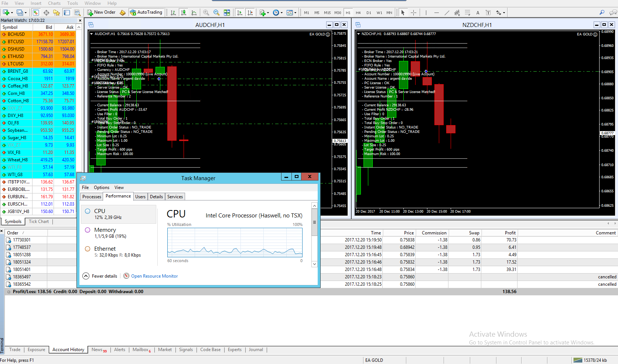618x364 pixels.
Task: Switch to Task Manager Processes tab
Action: [92, 197]
